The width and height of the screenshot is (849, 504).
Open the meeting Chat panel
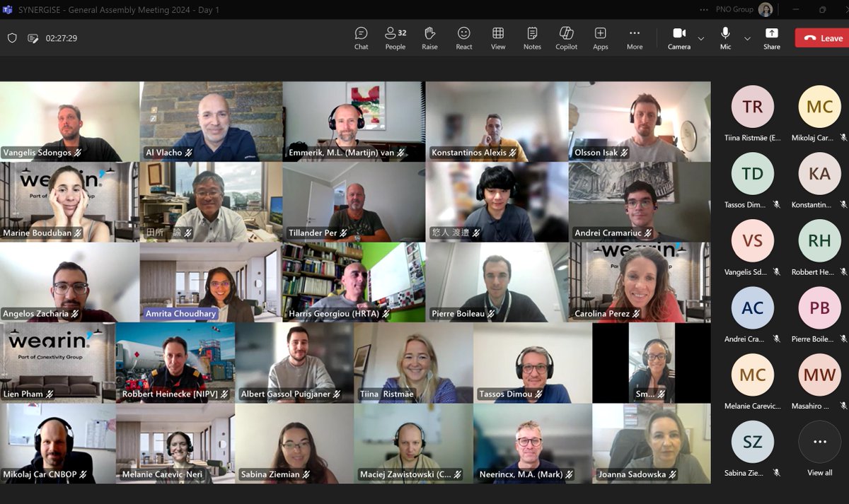click(x=361, y=37)
